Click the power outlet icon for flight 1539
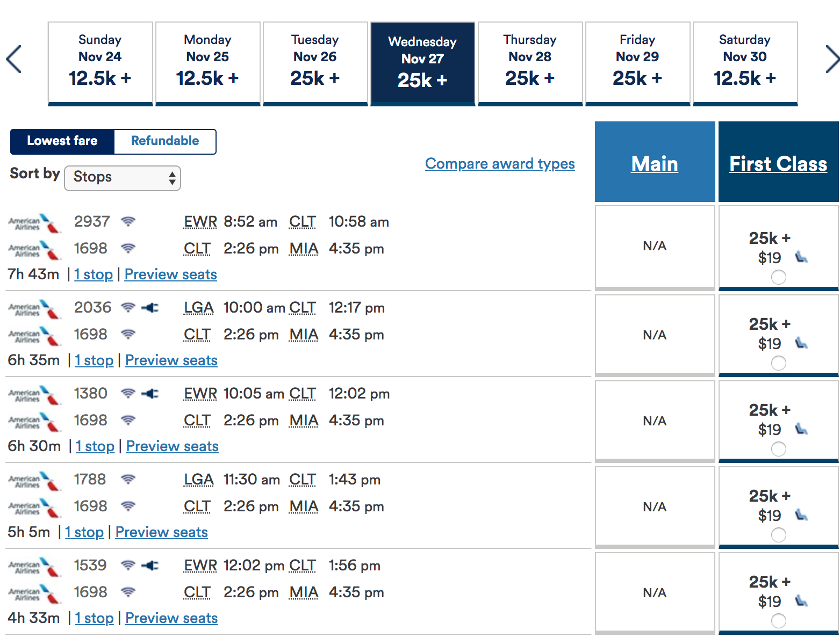Screen dimensions: 840x637 coord(150,565)
